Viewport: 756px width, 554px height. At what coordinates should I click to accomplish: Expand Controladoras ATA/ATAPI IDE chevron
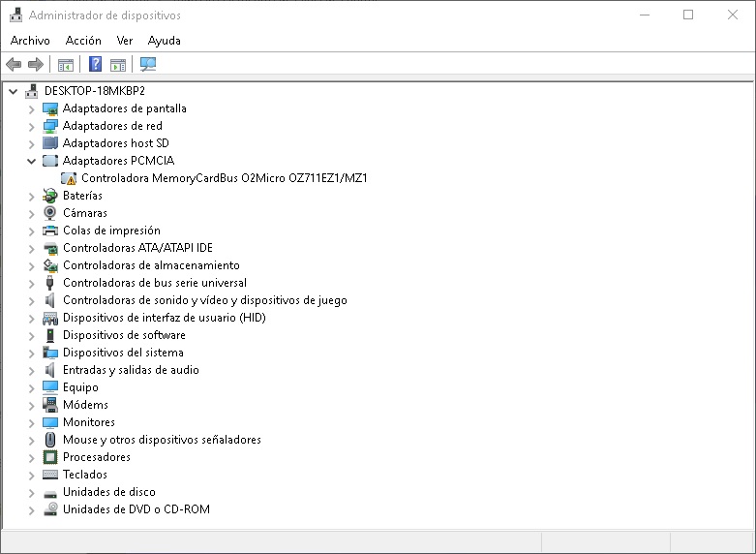tap(31, 249)
